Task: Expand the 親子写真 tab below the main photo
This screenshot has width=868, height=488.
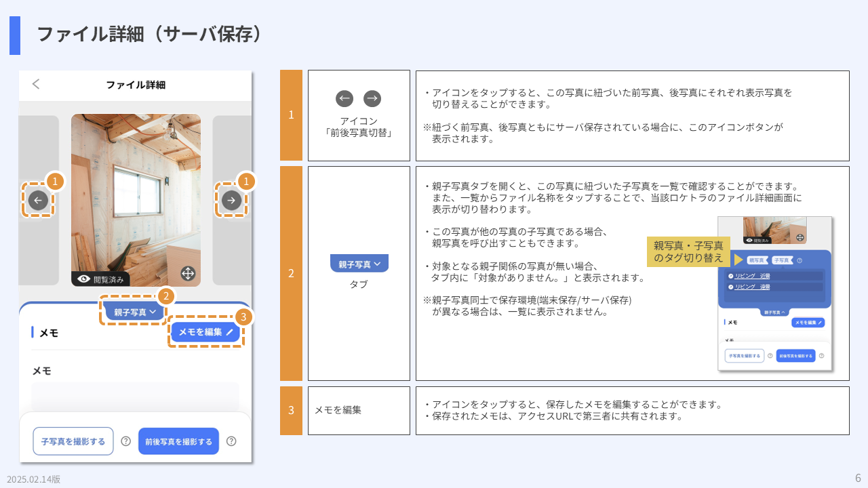Action: [134, 312]
